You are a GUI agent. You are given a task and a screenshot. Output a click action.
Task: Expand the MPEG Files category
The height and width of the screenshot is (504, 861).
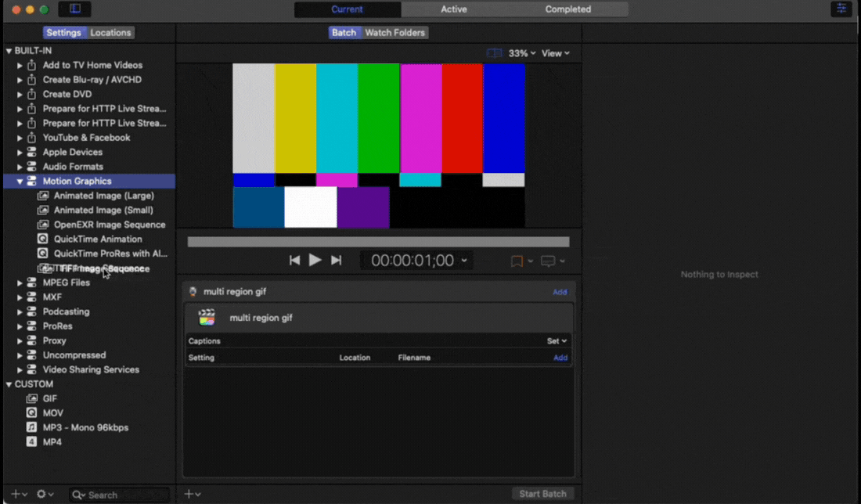20,282
